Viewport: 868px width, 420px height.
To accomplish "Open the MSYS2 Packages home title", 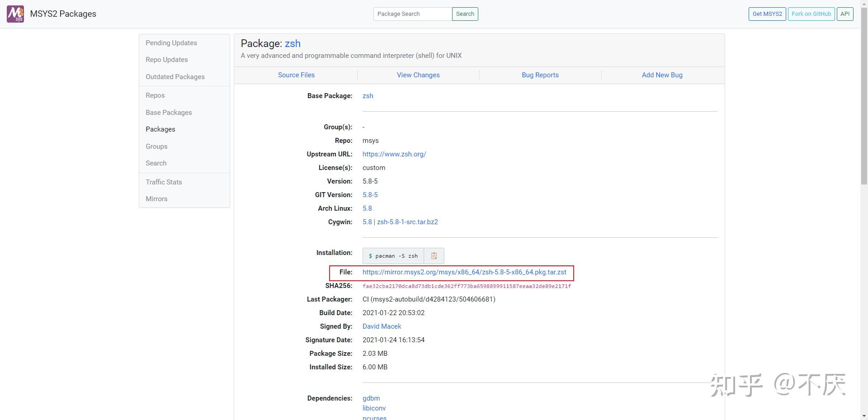I will [x=63, y=14].
